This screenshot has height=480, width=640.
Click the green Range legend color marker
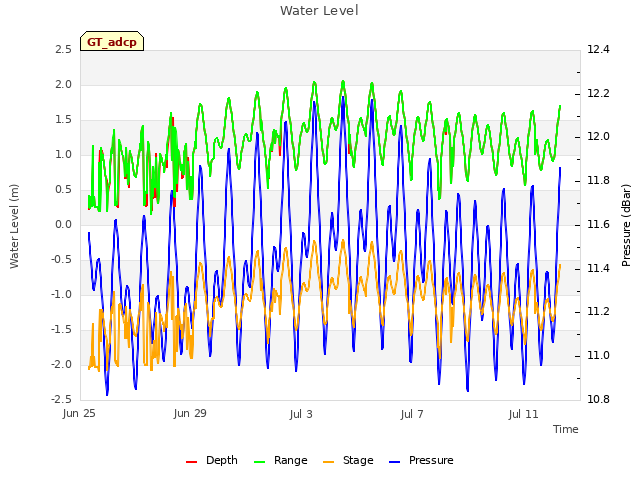point(259,462)
